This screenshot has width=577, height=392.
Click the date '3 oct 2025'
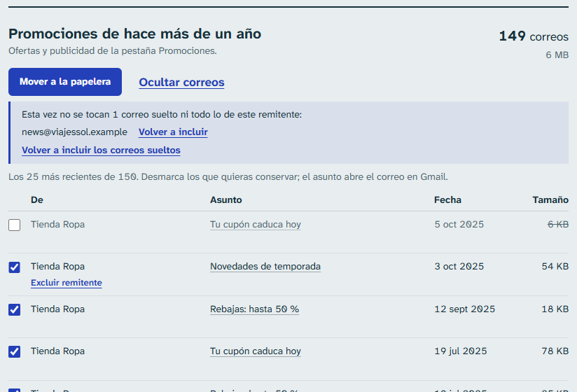point(459,266)
